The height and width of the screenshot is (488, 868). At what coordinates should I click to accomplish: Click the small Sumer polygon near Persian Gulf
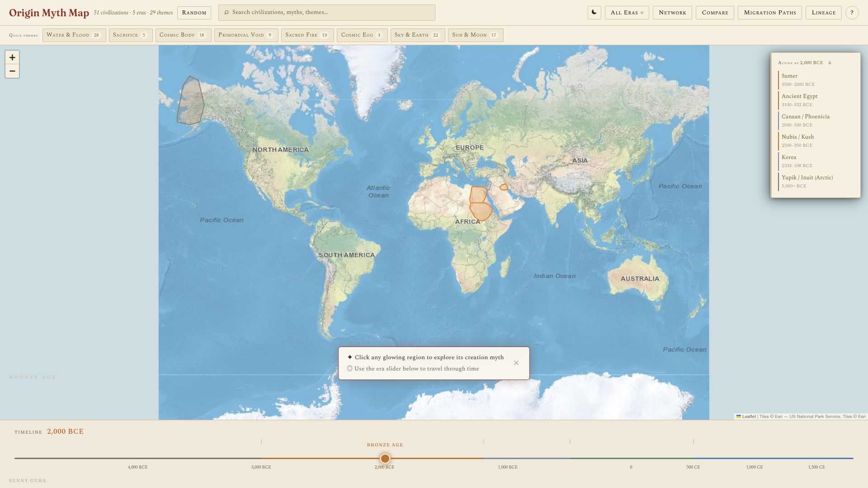504,187
